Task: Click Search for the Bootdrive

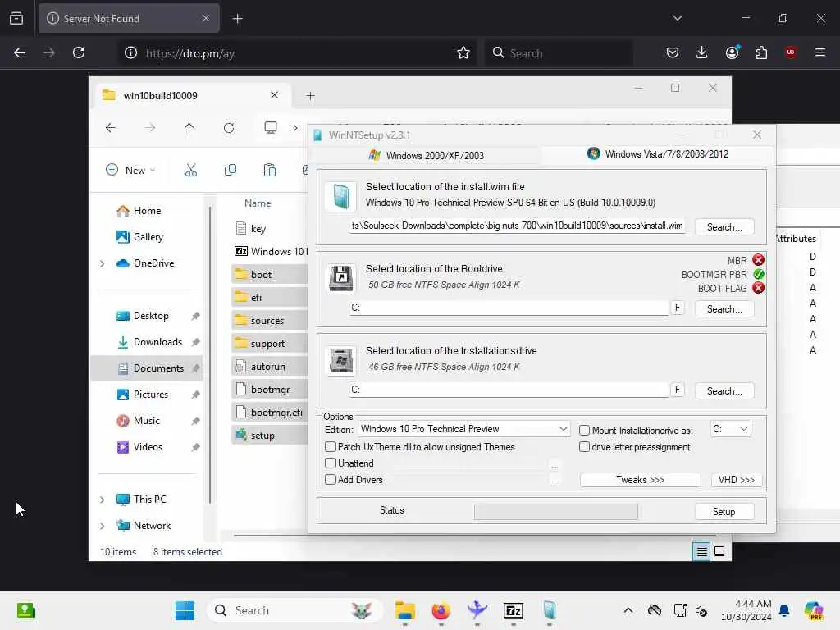Action: [x=724, y=309]
